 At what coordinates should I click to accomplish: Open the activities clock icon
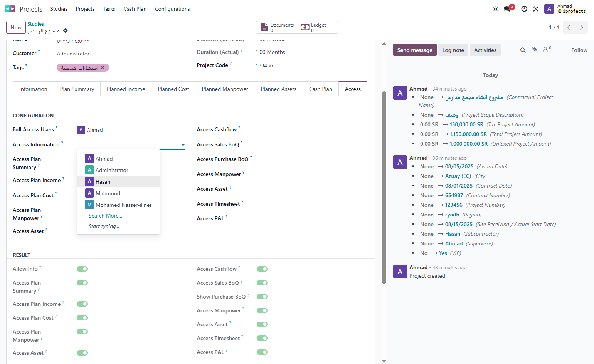[524, 9]
